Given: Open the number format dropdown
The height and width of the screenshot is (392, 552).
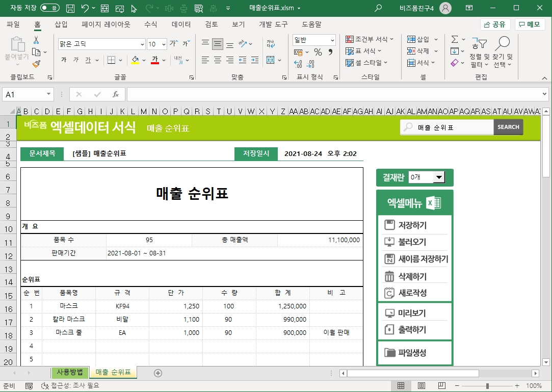Looking at the screenshot, I should coord(332,40).
